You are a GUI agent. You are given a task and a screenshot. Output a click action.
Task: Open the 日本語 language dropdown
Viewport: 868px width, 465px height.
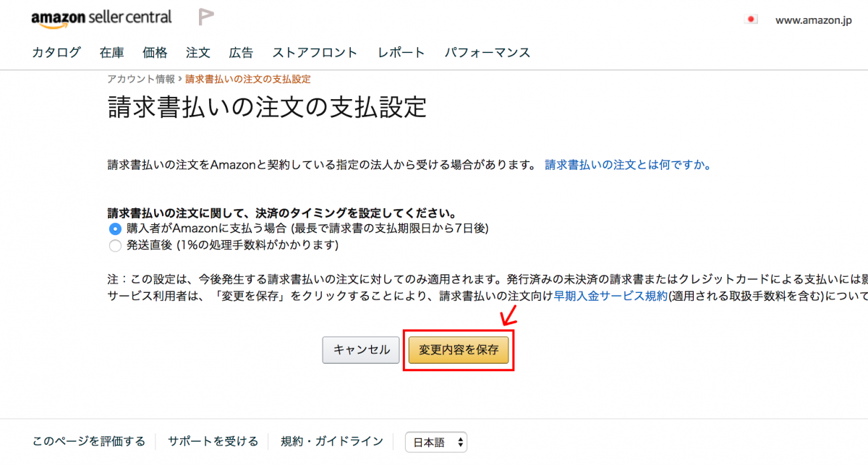436,441
